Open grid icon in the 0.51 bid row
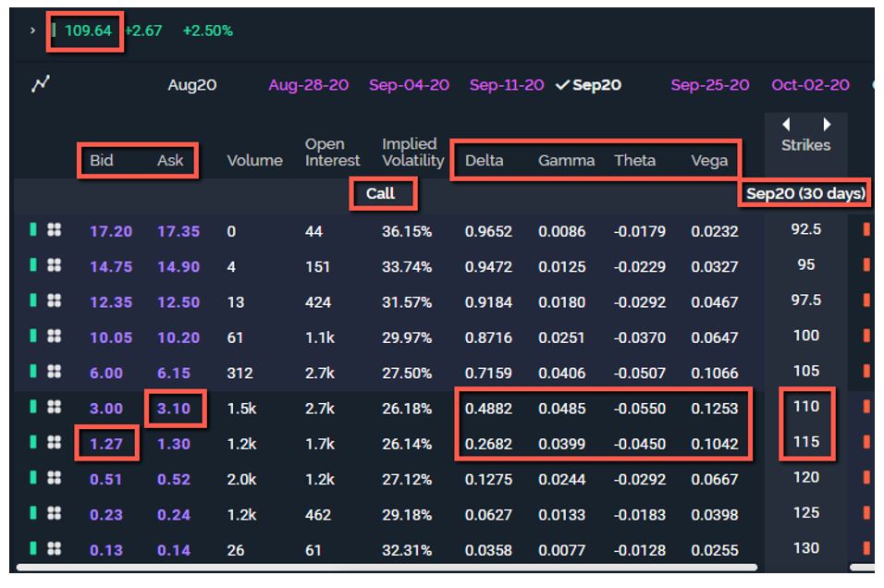This screenshot has height=588, width=884. click(x=55, y=477)
